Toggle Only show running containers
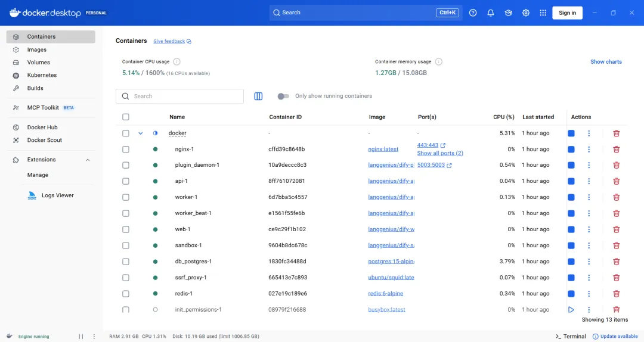The width and height of the screenshot is (644, 342). [x=283, y=96]
